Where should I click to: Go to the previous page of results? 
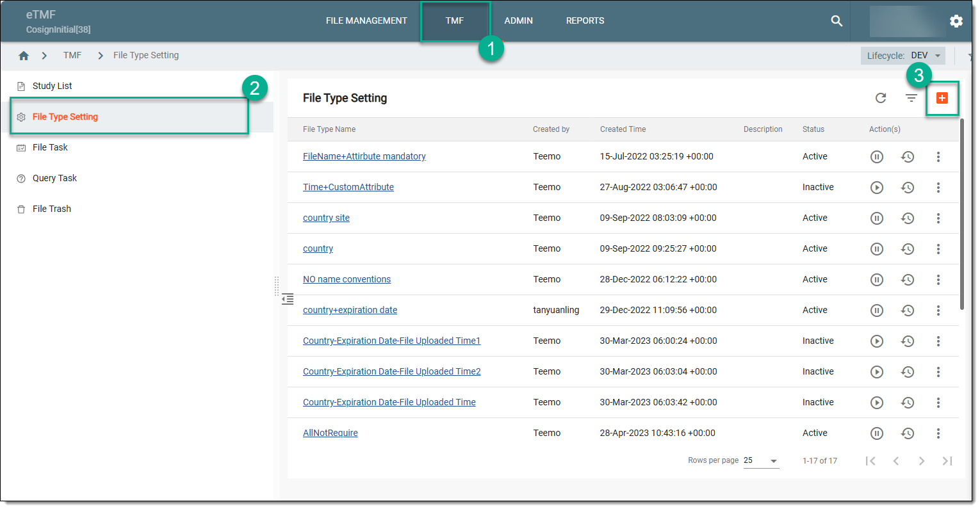click(x=896, y=462)
